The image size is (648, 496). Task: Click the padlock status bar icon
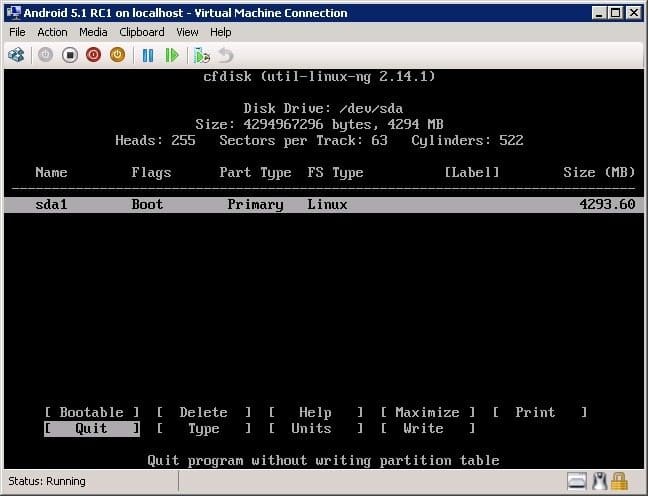point(619,482)
